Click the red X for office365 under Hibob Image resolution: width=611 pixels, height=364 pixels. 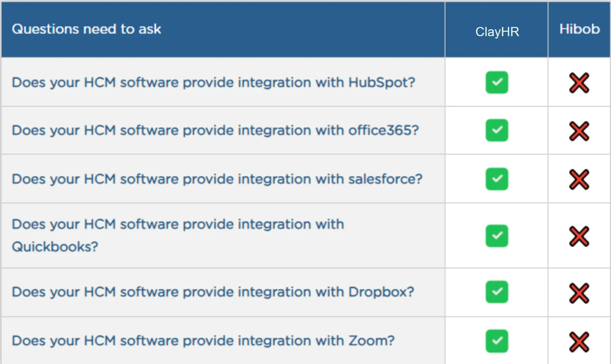[x=579, y=131]
